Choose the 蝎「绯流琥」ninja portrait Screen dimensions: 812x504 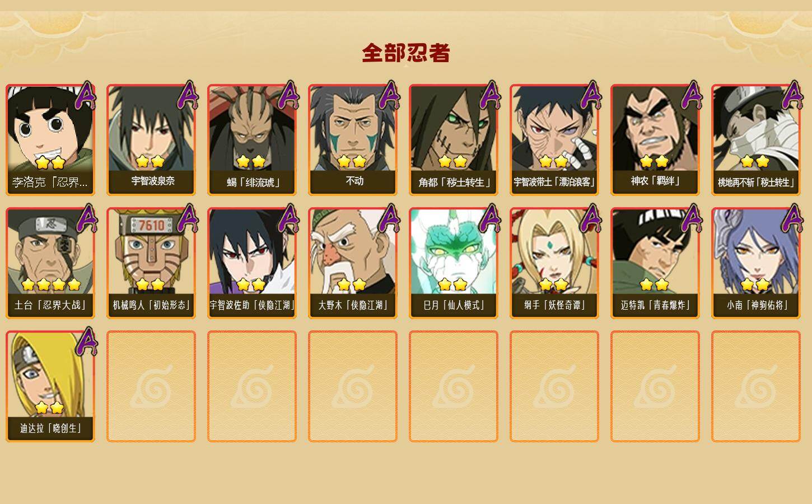click(x=252, y=140)
